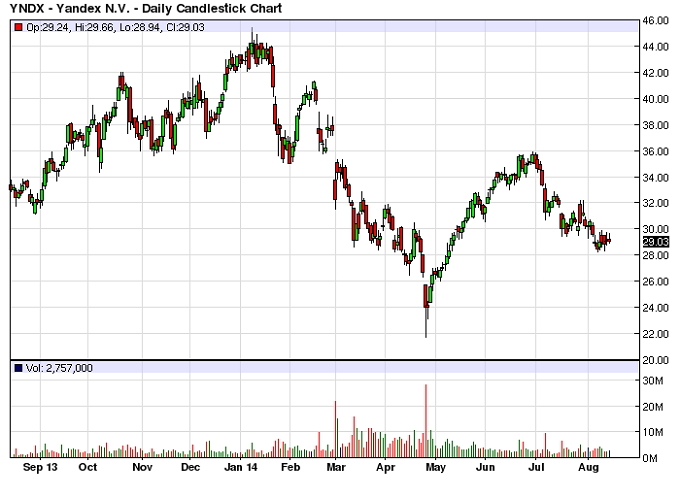The width and height of the screenshot is (680, 497).
Task: Click the 26.00 price axis label
Action: pos(656,281)
